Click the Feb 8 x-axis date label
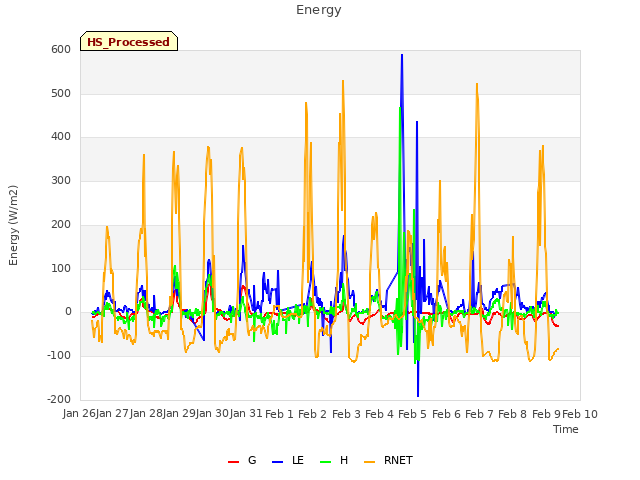Screen dimensions: 640x480 point(513,414)
